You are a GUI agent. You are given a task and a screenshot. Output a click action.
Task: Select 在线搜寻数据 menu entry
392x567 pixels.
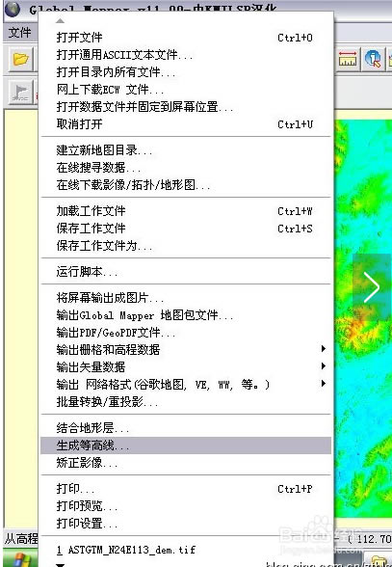pos(186,167)
